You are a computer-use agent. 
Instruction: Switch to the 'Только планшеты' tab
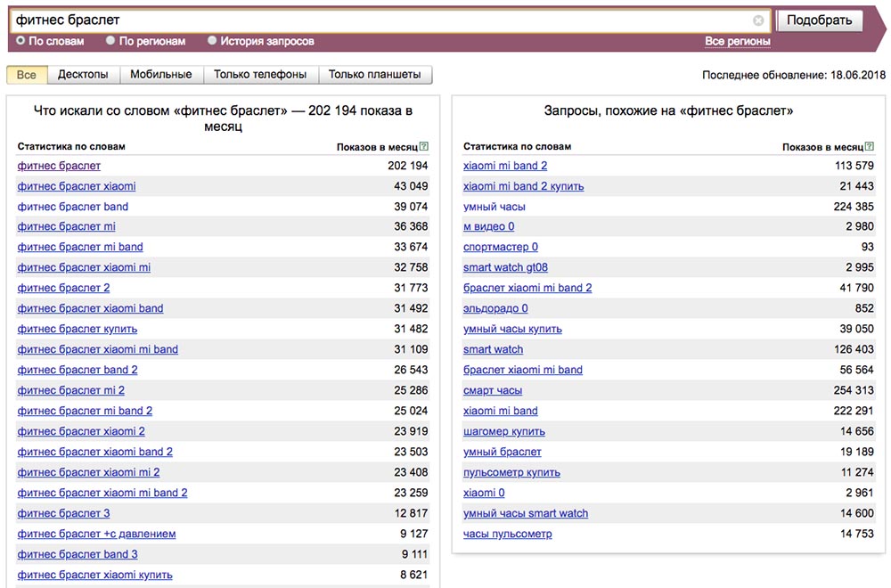(x=375, y=75)
